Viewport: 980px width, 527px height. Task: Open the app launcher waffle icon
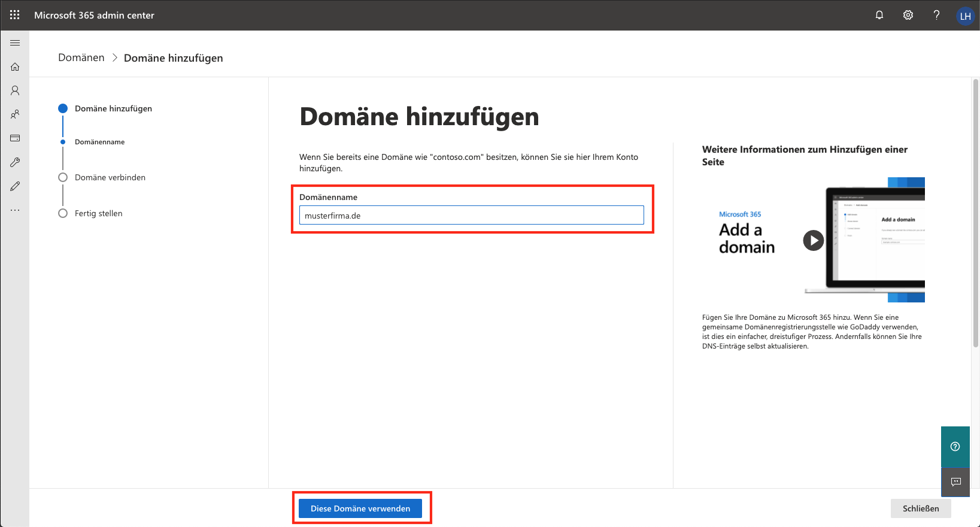point(15,15)
